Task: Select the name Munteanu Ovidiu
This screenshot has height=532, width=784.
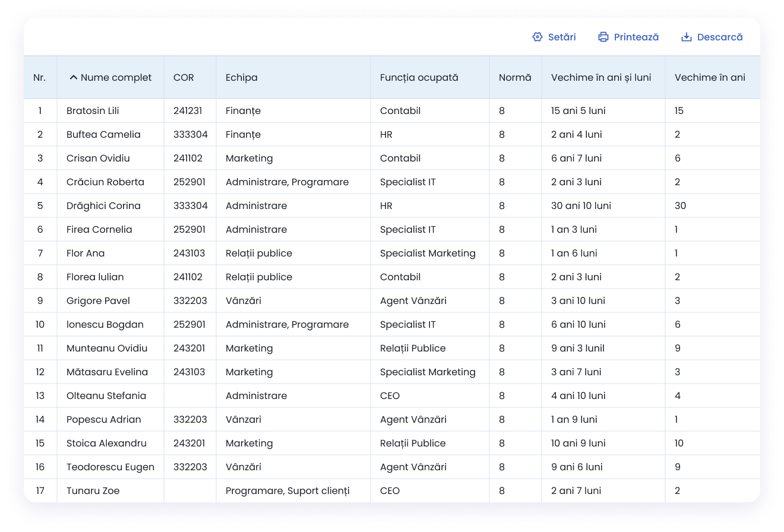Action: tap(107, 348)
